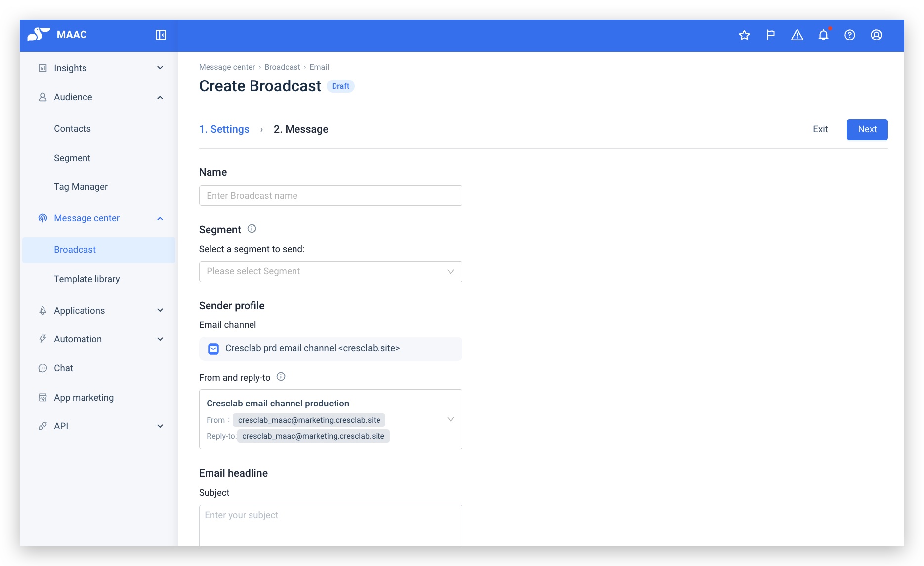
Task: Go to Broadcast breadcrumb link
Action: pyautogui.click(x=282, y=67)
